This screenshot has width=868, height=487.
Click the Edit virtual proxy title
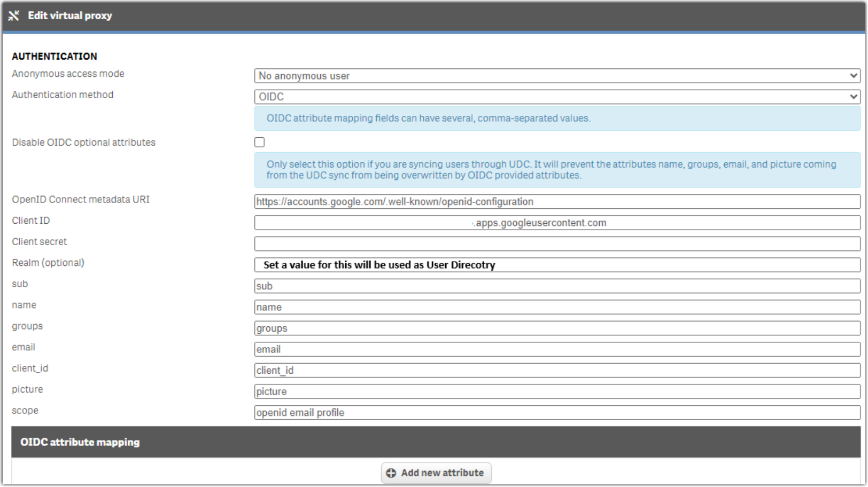pos(70,15)
